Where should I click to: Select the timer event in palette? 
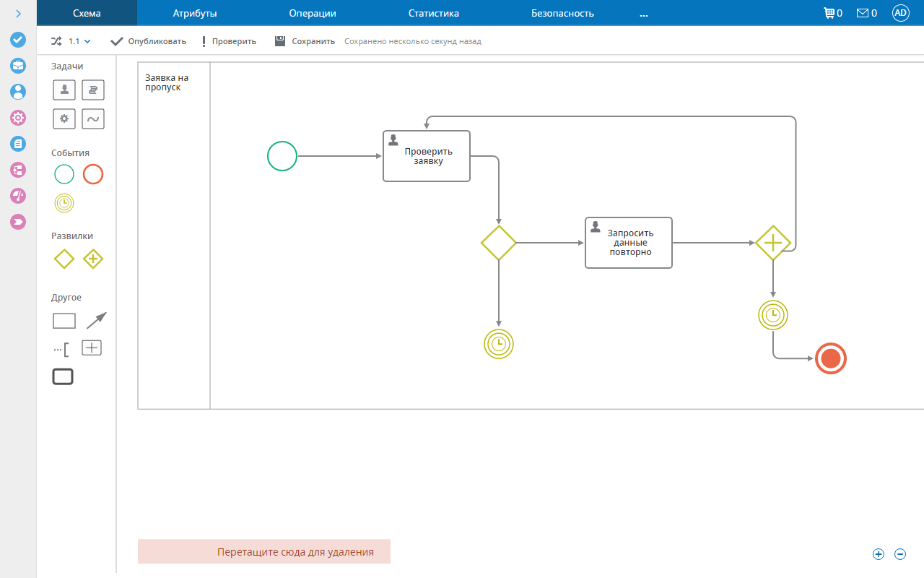tap(64, 204)
